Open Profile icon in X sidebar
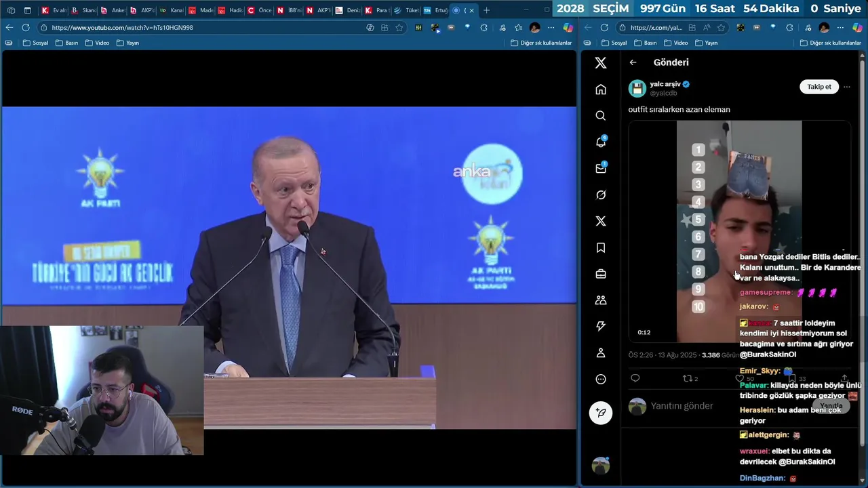Image resolution: width=868 pixels, height=488 pixels. tap(600, 353)
